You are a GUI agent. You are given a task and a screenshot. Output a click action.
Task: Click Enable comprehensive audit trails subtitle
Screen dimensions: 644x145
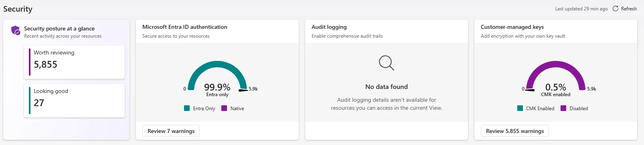(x=347, y=36)
